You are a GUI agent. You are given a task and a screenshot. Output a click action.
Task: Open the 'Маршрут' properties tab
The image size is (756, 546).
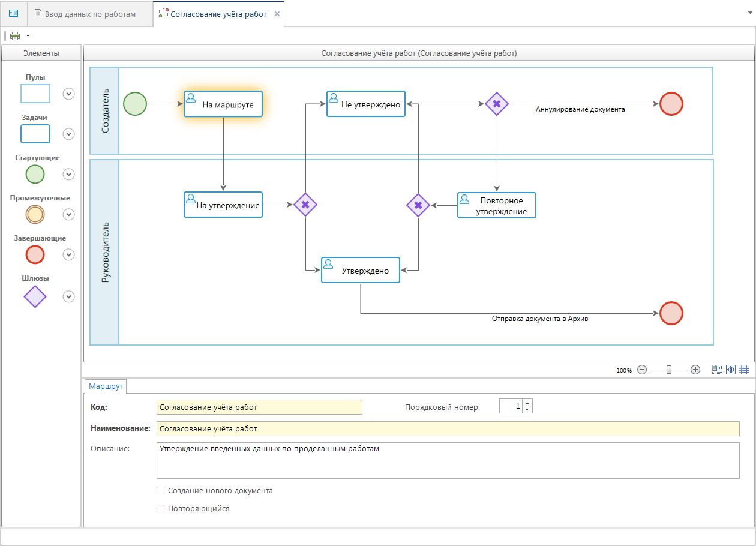point(106,386)
